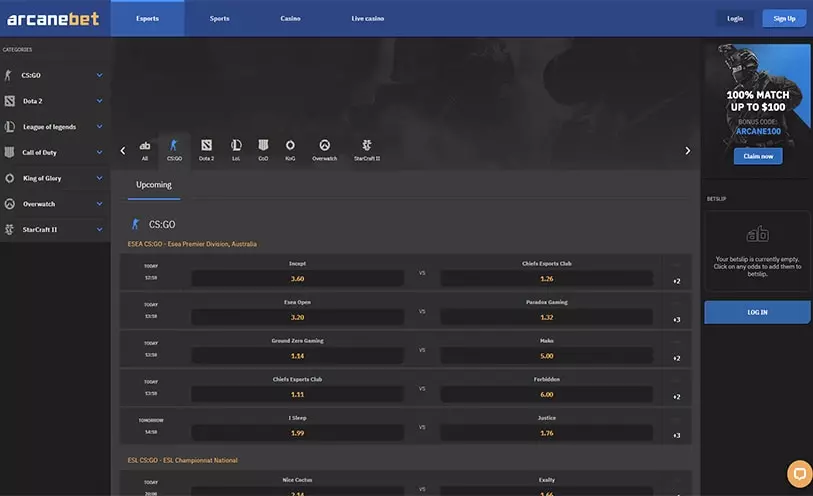Expand the King of Glory category chevron

(x=100, y=178)
